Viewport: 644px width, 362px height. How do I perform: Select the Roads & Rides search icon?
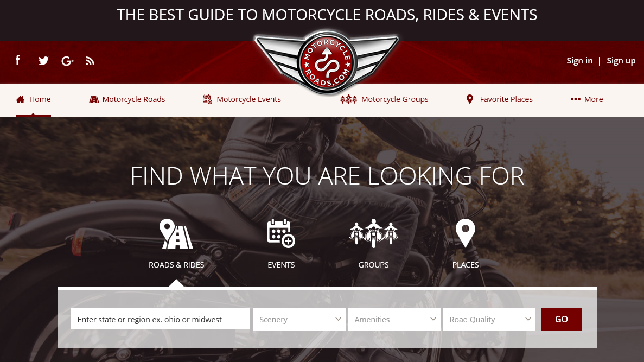(176, 234)
